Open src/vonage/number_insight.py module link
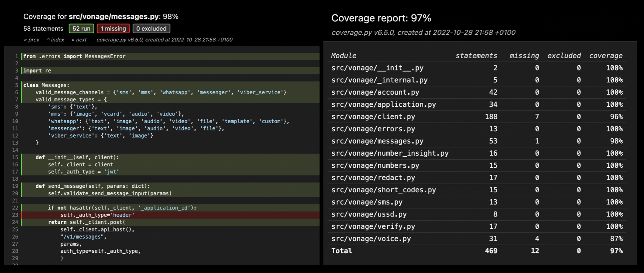The image size is (644, 273). (x=390, y=153)
